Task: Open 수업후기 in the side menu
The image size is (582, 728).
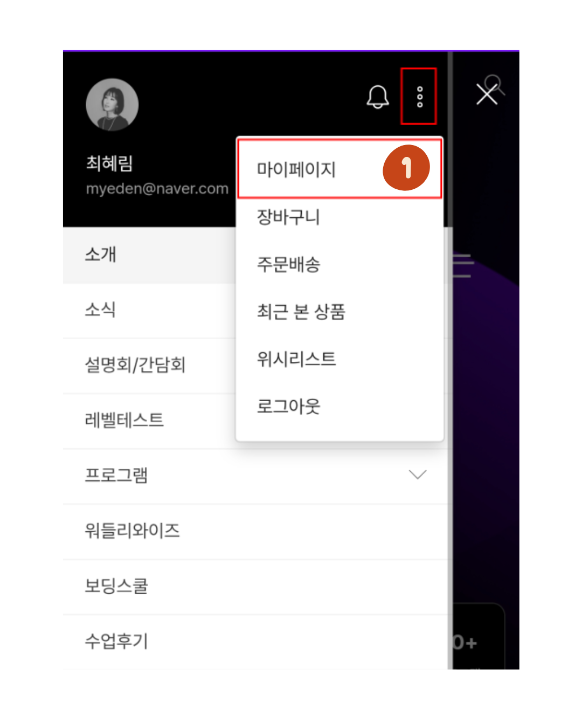Action: (255, 642)
